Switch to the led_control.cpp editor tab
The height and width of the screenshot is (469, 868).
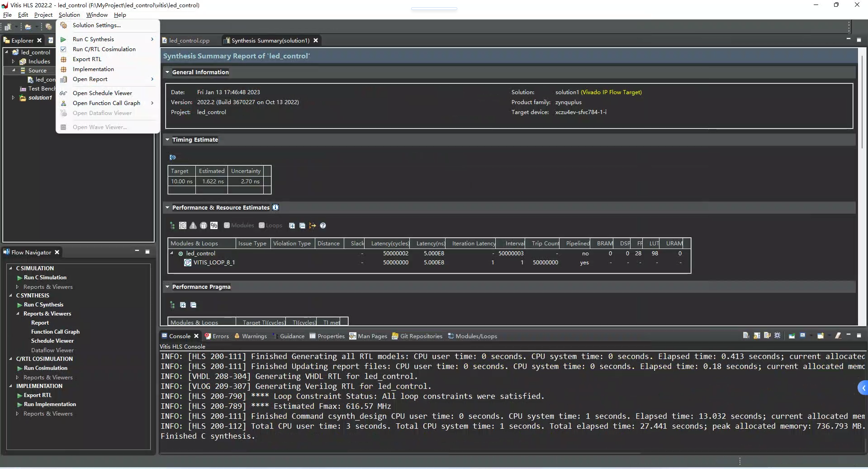[189, 41]
